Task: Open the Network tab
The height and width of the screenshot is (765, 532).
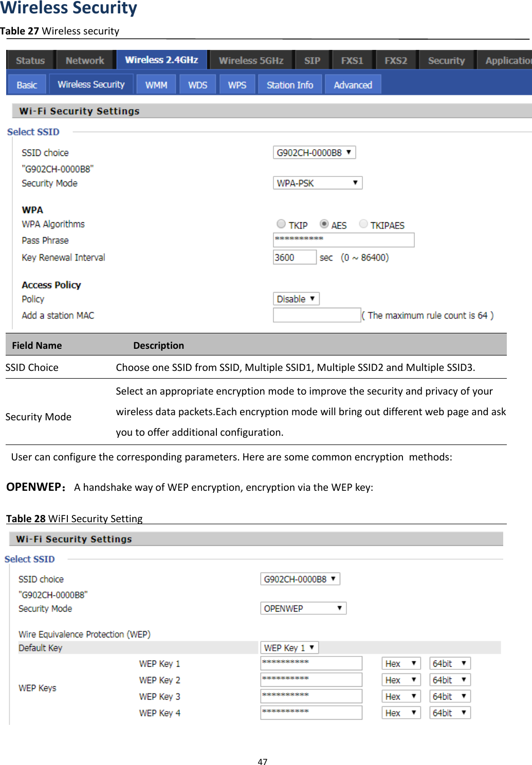Action: pyautogui.click(x=84, y=60)
